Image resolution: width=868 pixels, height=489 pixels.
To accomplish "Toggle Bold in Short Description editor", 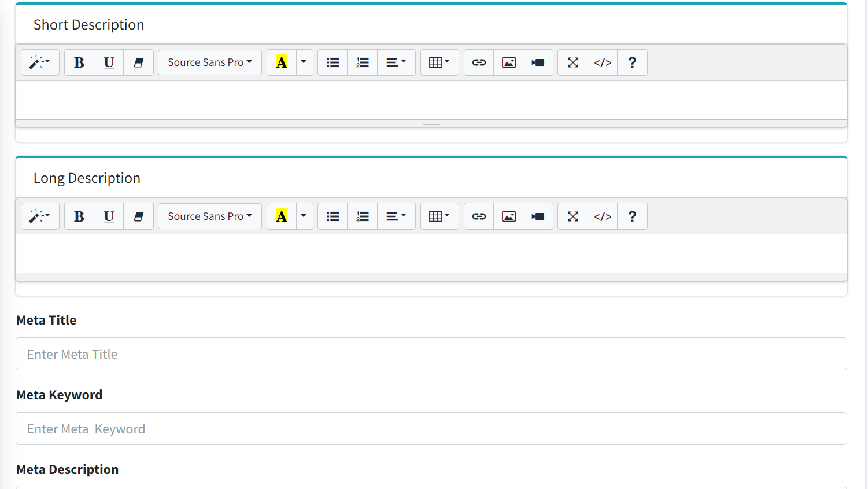I will [x=79, y=62].
